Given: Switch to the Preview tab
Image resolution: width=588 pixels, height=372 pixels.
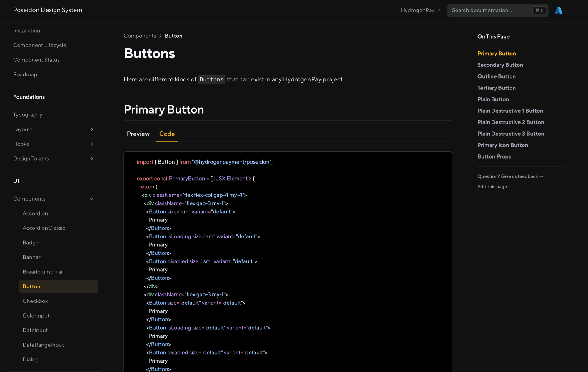Looking at the screenshot, I should pyautogui.click(x=138, y=134).
